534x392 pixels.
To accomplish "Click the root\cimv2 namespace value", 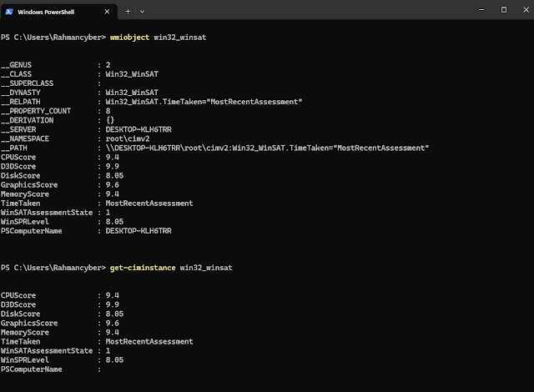I will pyautogui.click(x=128, y=138).
